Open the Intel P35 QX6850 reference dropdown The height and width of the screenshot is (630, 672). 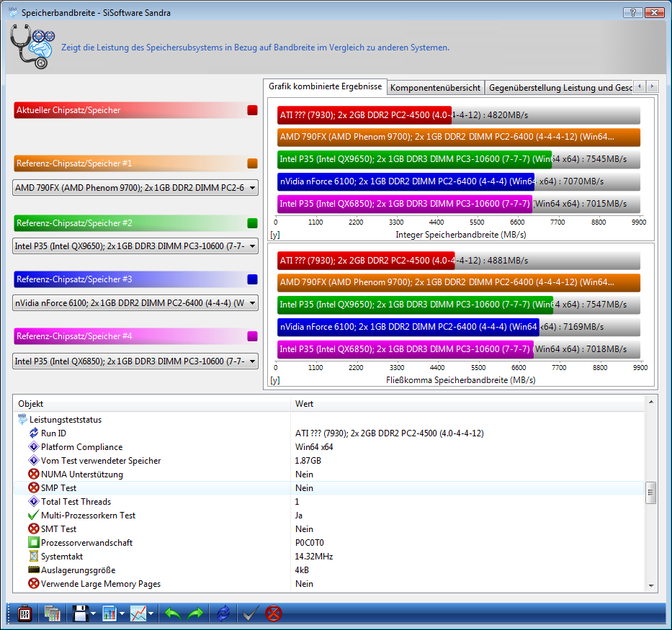click(135, 361)
